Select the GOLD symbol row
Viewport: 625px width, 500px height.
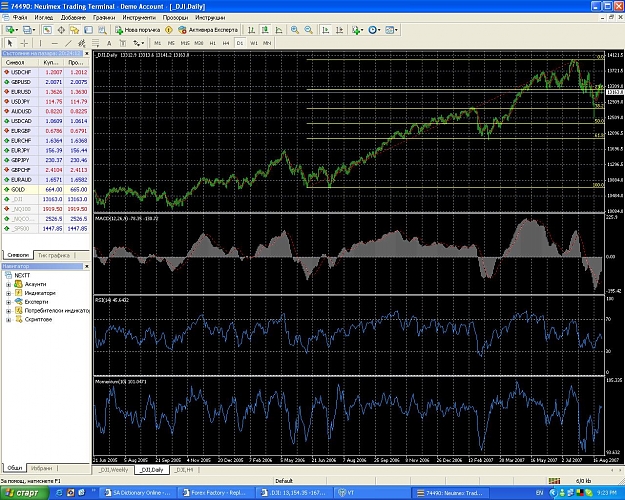coord(45,189)
